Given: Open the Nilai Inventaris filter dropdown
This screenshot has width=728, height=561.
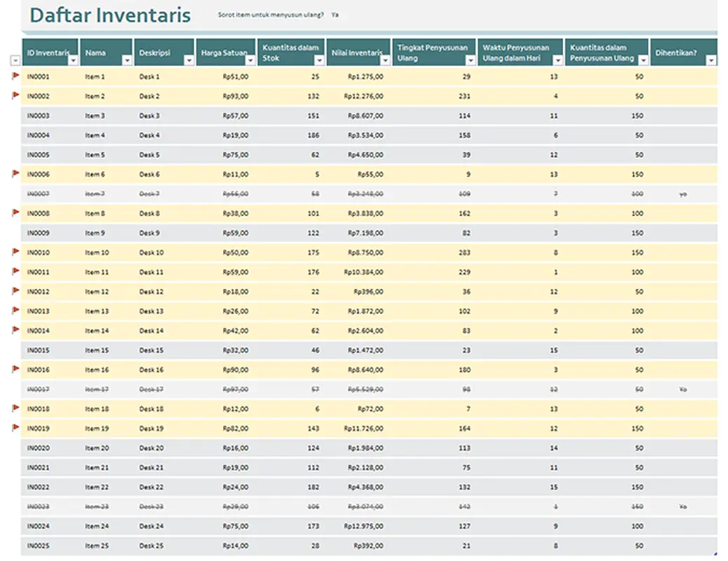Looking at the screenshot, I should coord(385,60).
